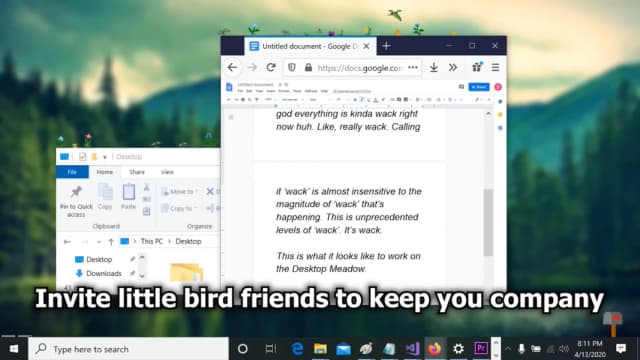
Task: Launch Microsoft Edge from taskbar
Action: [298, 349]
